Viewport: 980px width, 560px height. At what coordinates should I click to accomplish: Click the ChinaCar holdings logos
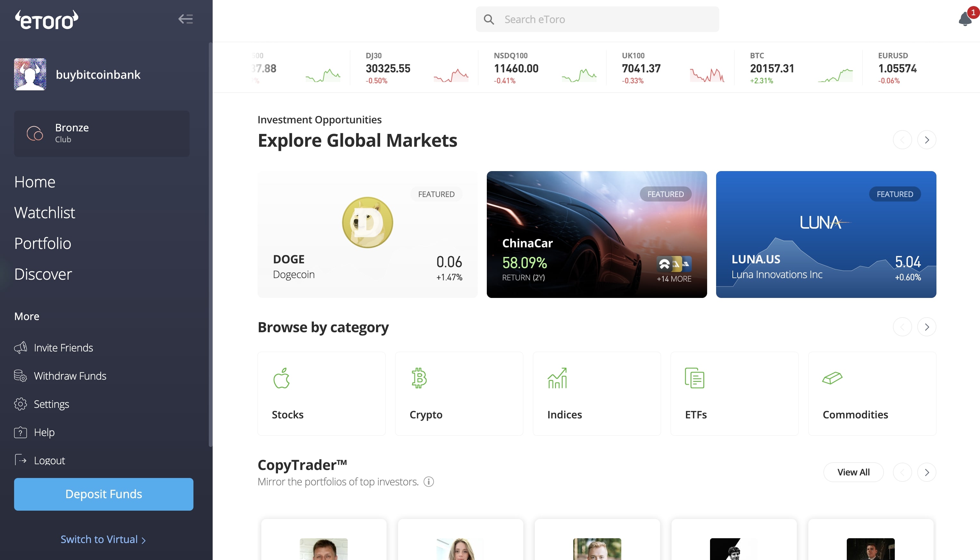click(674, 264)
